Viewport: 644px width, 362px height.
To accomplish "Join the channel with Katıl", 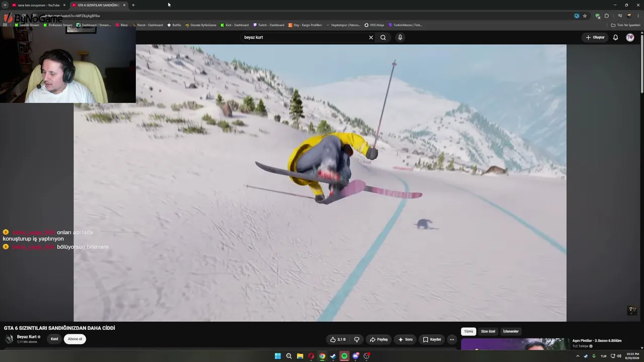I will [x=54, y=339].
